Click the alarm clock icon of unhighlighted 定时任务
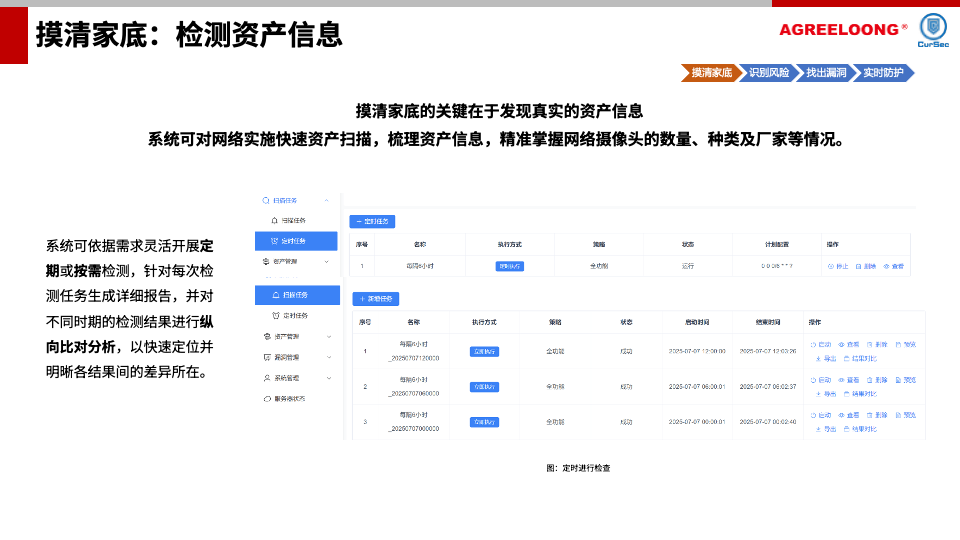Image resolution: width=960 pixels, height=540 pixels. click(276, 316)
